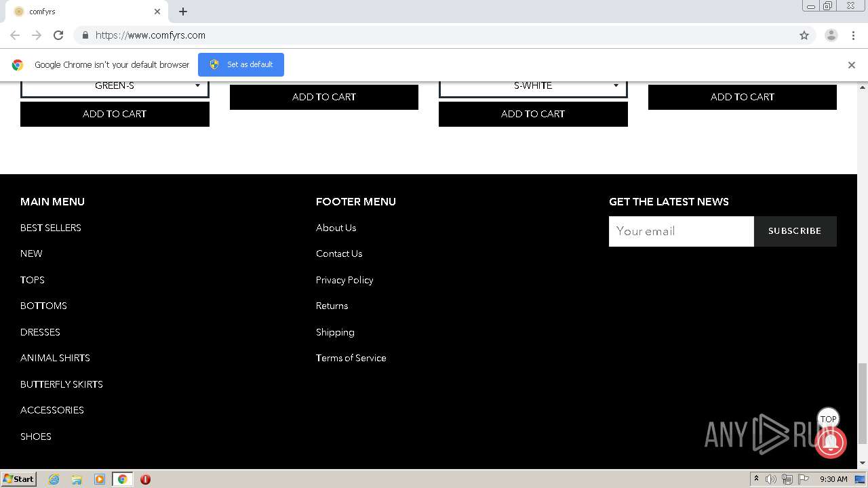
Task: Open the Returns link
Action: click(x=332, y=306)
